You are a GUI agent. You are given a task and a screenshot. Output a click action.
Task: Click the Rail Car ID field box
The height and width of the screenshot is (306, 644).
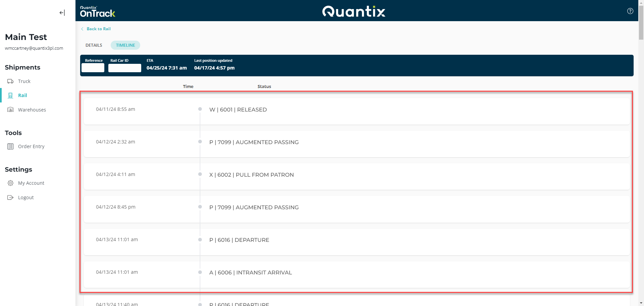[x=124, y=68]
